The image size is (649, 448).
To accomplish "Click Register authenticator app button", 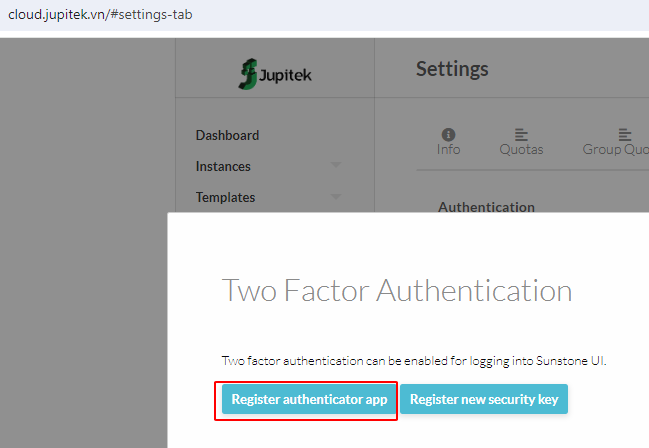I will [x=309, y=399].
